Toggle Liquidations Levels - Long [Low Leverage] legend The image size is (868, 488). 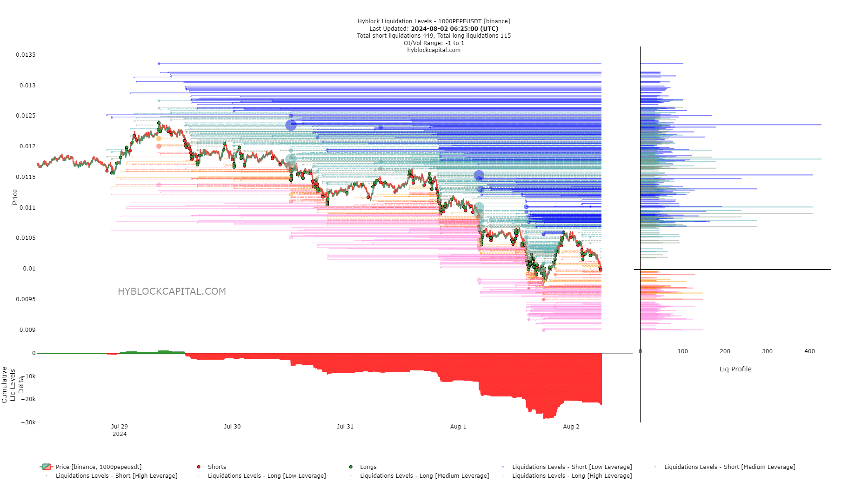click(x=262, y=475)
